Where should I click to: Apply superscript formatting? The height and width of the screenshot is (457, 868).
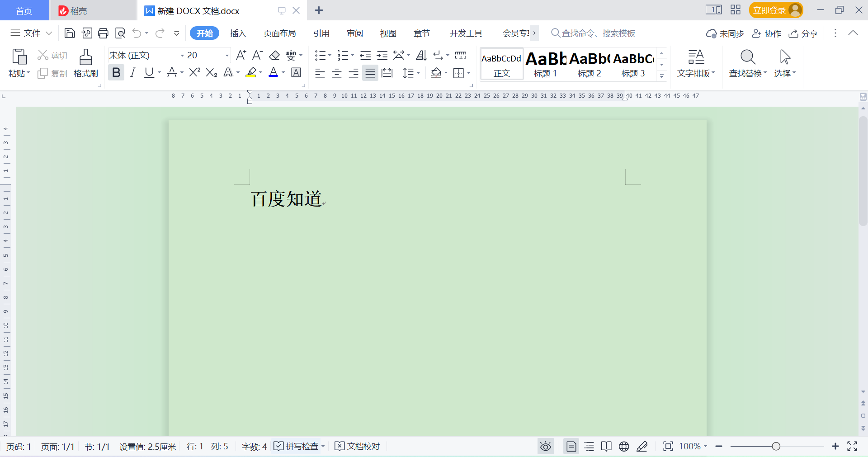click(195, 72)
